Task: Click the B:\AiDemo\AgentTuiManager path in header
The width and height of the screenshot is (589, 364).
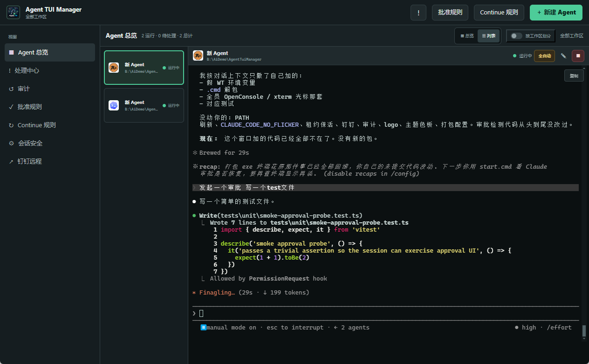Action: coord(234,60)
